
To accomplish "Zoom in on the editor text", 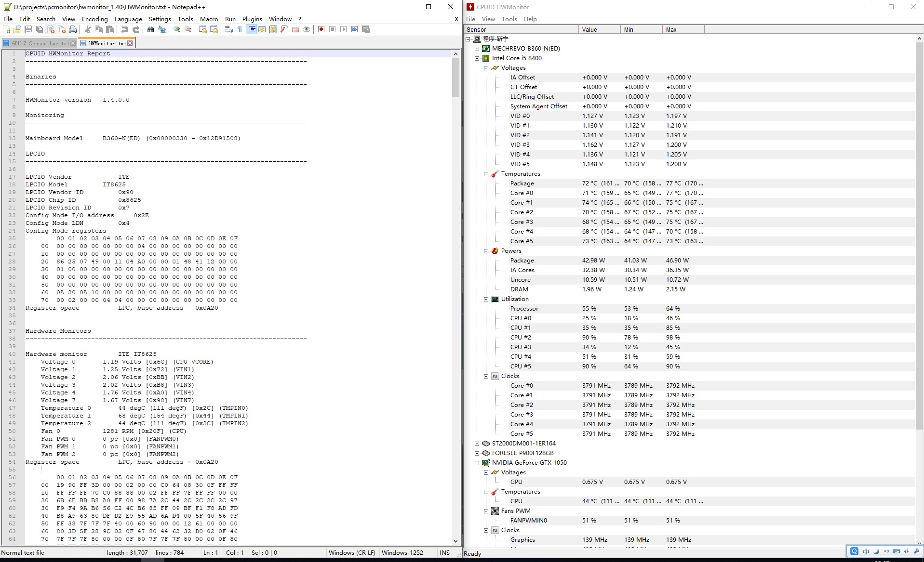I will pyautogui.click(x=177, y=29).
